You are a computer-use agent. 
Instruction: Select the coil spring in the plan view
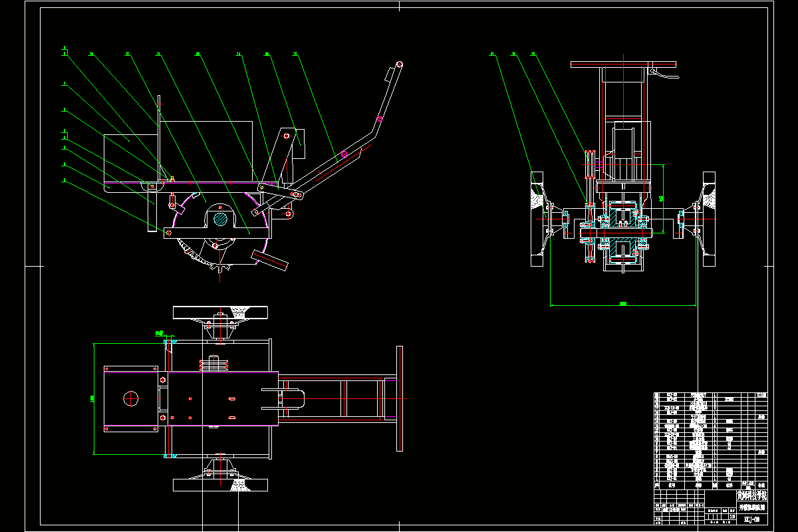[x=214, y=364]
